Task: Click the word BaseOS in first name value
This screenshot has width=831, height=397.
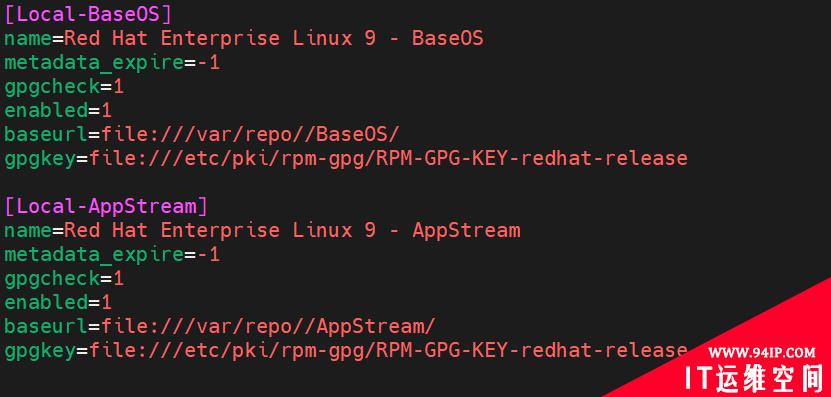Action: (448, 39)
